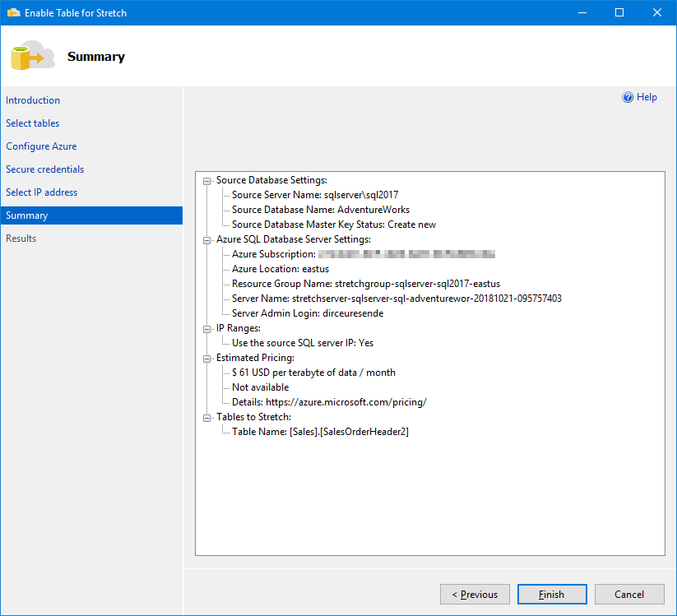
Task: Select Table Name [Sales].[SalesOrderHeader2] row
Action: [320, 432]
